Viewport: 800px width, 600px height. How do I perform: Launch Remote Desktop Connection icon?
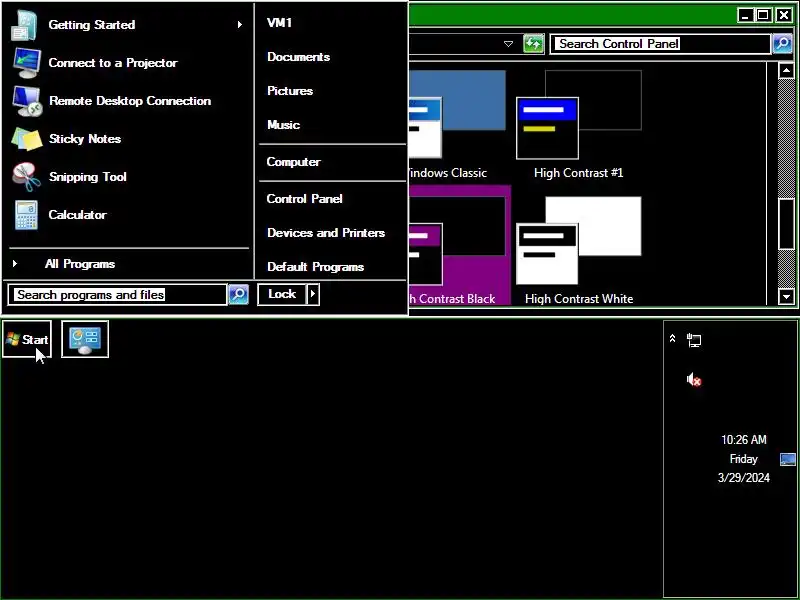[x=28, y=101]
